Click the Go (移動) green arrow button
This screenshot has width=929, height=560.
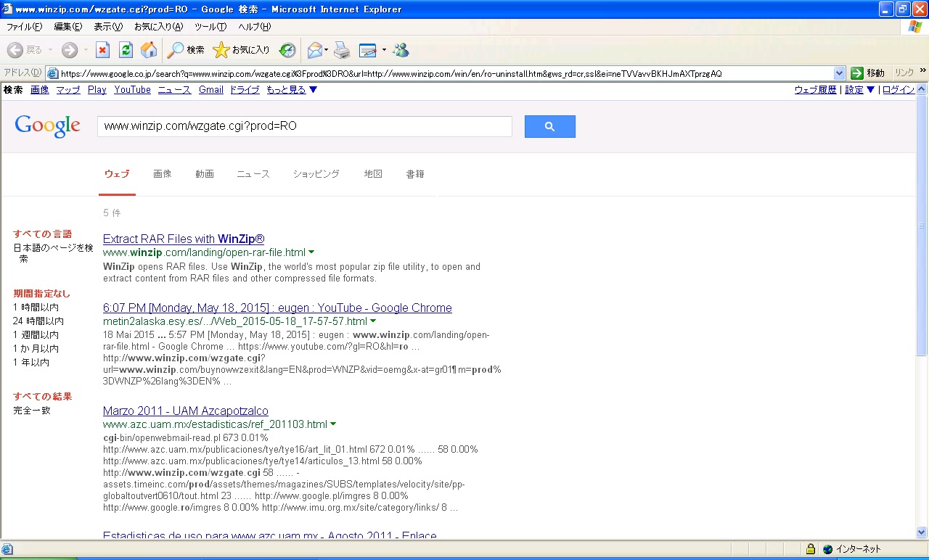pyautogui.click(x=868, y=73)
